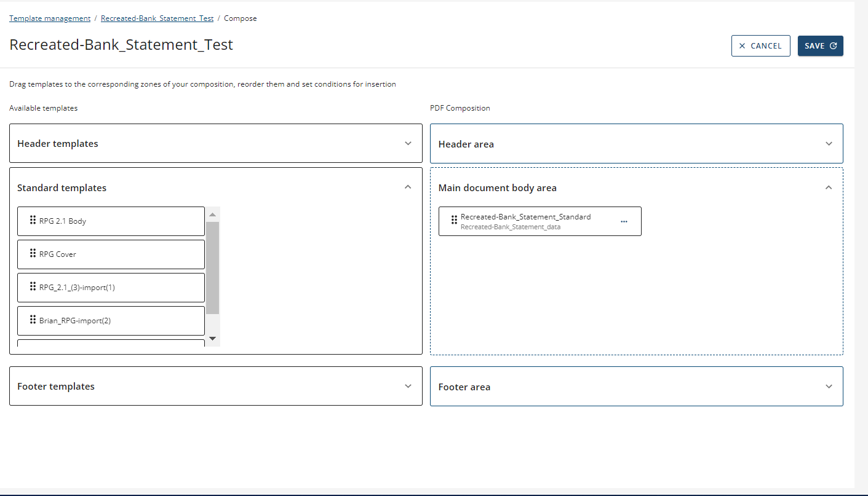Click the X icon in Cancel button
Viewport: 868px width, 496px height.
742,46
